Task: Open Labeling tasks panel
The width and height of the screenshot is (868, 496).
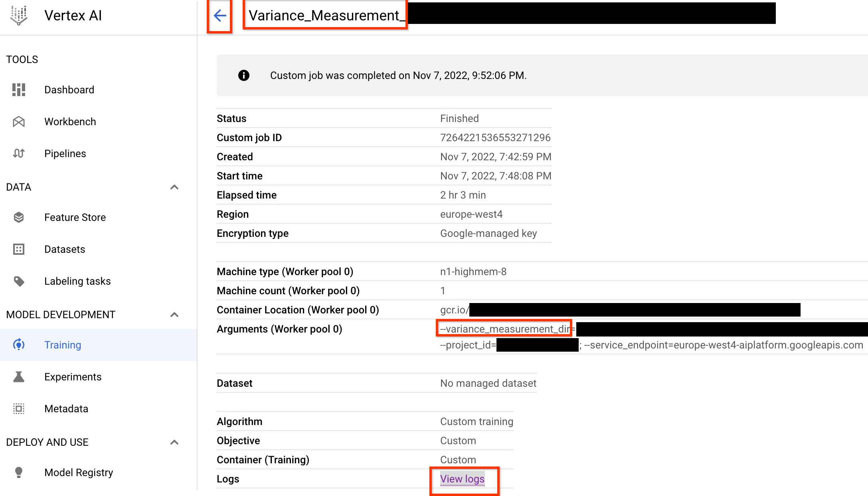Action: 77,281
